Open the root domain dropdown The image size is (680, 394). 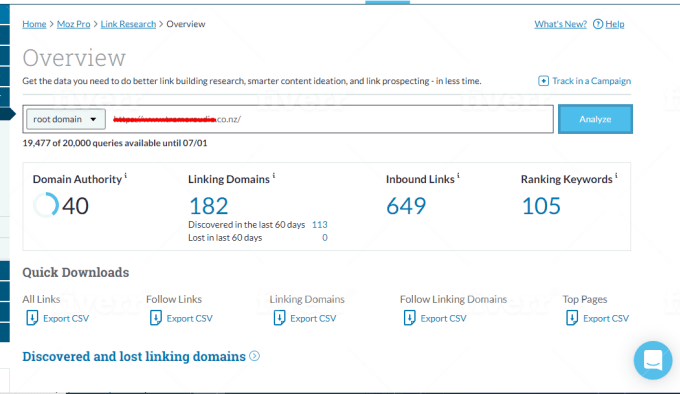point(65,119)
